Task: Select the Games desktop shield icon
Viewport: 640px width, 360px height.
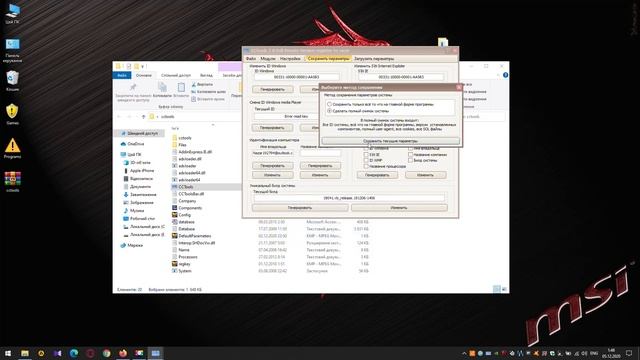Action: (x=12, y=114)
